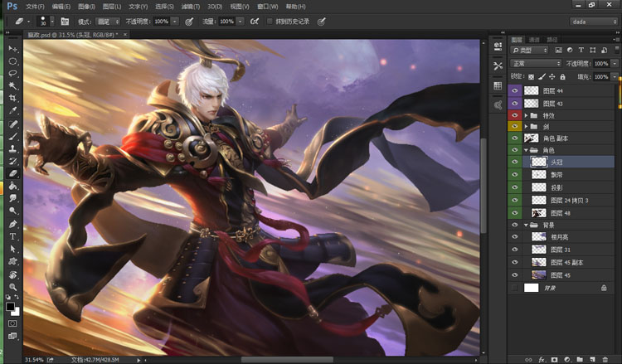Open the 图像(I) menu
This screenshot has width=622, height=364.
86,7
